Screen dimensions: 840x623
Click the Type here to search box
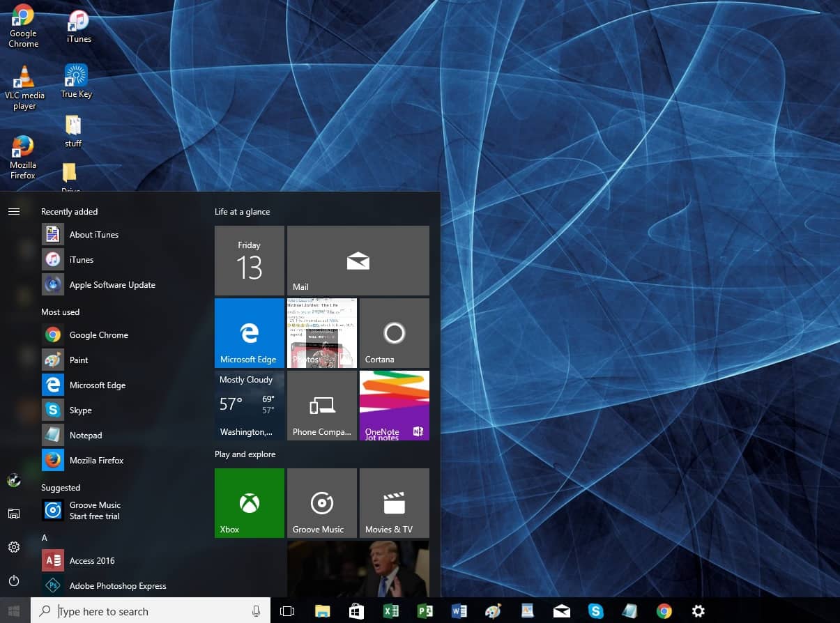151,611
